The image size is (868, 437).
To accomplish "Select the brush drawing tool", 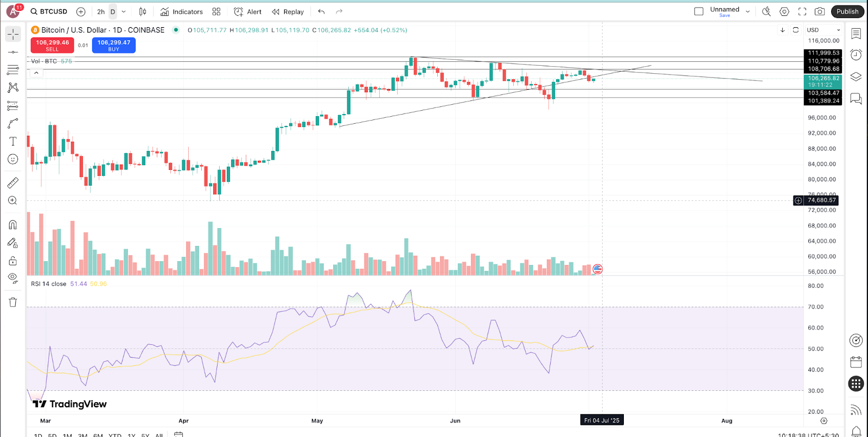I will point(13,124).
